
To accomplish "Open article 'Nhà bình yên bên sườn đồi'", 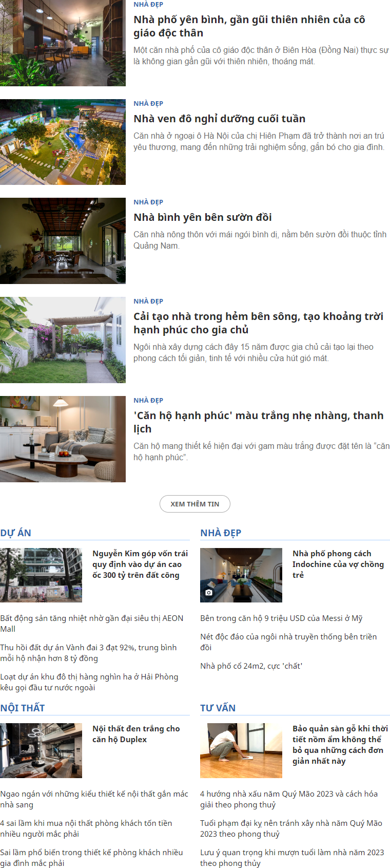I will tap(203, 217).
